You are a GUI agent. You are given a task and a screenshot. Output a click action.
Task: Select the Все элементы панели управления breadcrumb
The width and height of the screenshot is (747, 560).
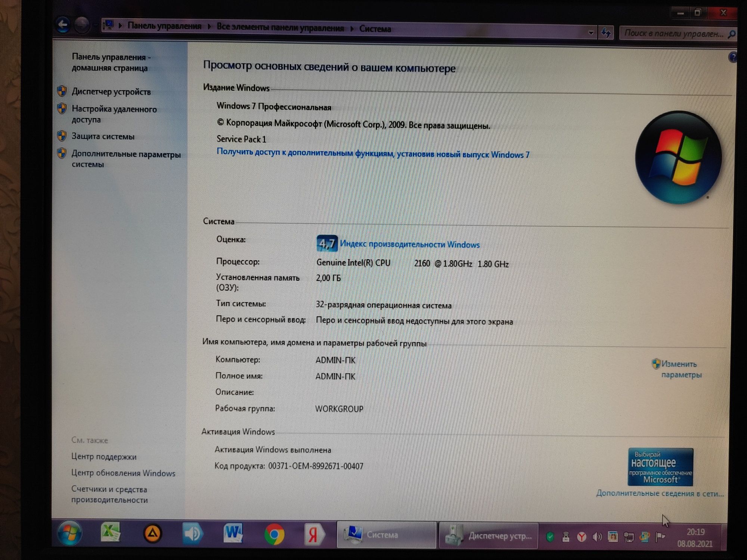pyautogui.click(x=280, y=28)
